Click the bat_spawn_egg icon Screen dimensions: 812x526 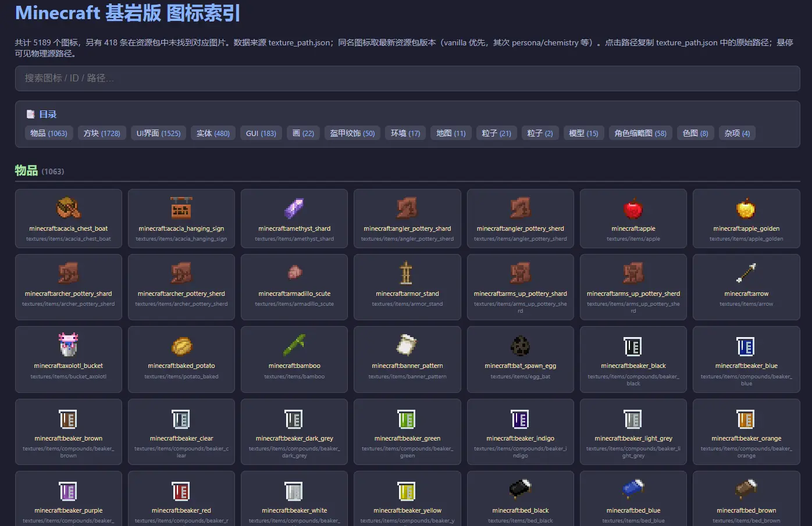tap(520, 345)
